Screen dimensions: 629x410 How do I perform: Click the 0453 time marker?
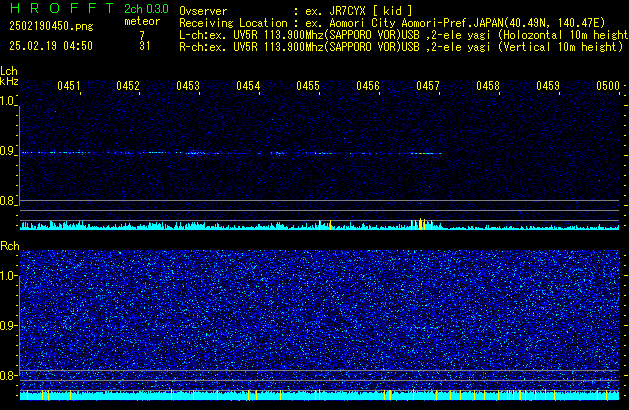pos(188,86)
